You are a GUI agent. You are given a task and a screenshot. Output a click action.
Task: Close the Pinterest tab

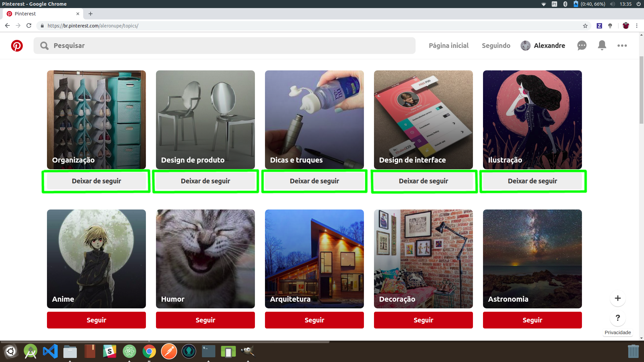pos(78,14)
